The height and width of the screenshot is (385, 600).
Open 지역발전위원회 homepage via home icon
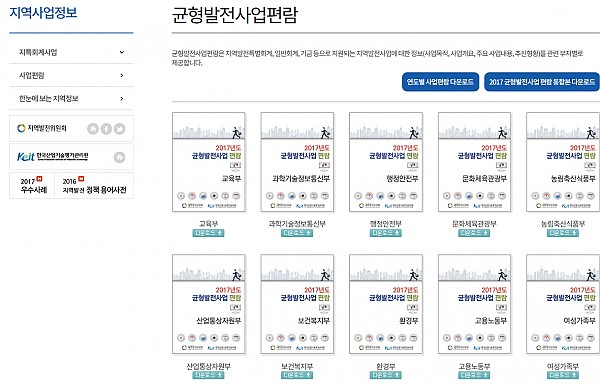[x=93, y=129]
